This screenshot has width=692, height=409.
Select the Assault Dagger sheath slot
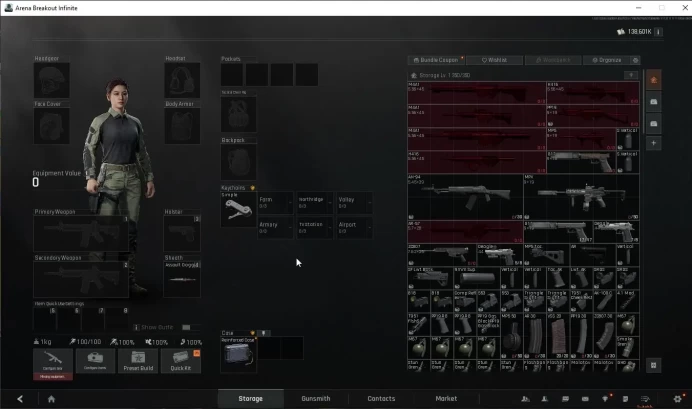click(x=182, y=279)
